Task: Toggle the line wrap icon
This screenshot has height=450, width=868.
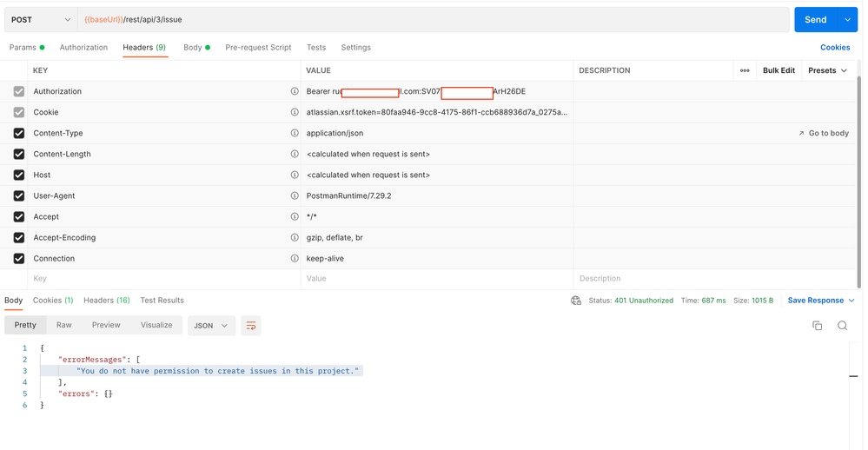Action: pyautogui.click(x=251, y=326)
